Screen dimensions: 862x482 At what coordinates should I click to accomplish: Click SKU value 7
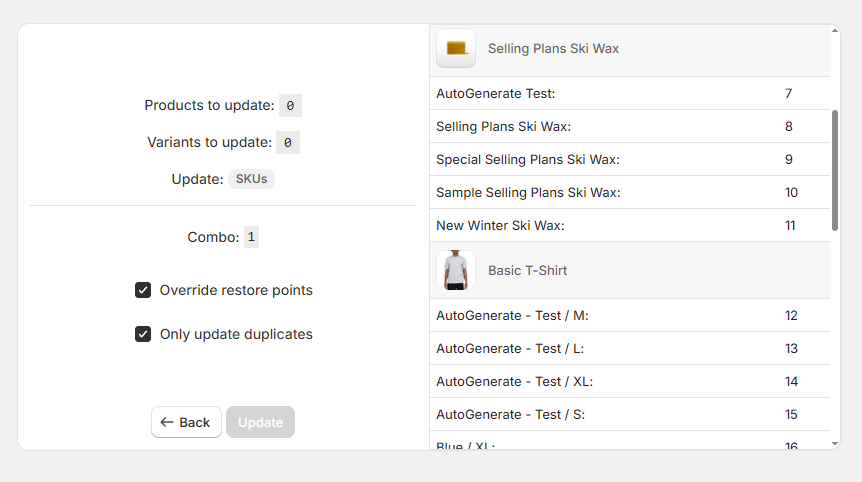[788, 93]
